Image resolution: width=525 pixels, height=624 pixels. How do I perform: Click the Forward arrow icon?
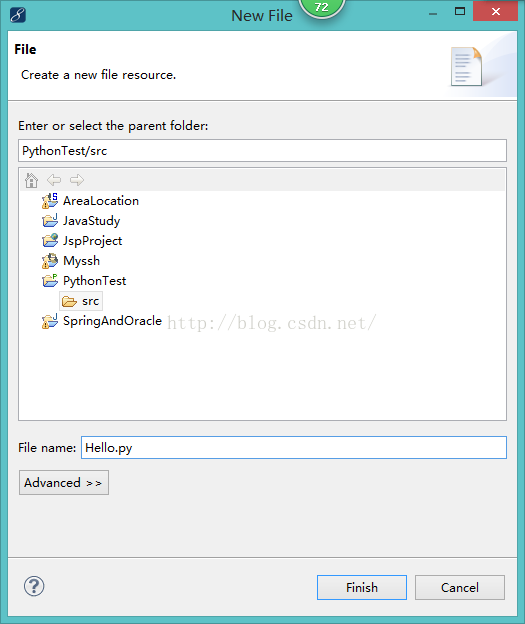click(x=77, y=180)
